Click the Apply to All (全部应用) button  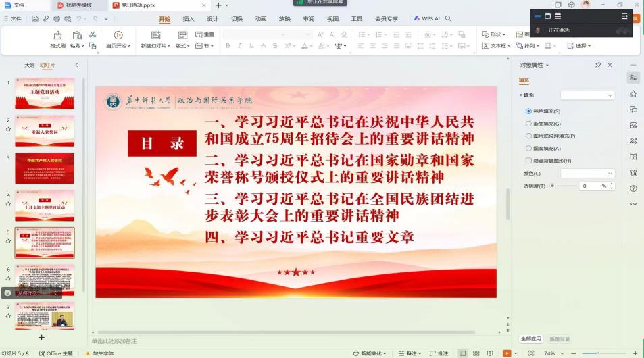pyautogui.click(x=530, y=338)
